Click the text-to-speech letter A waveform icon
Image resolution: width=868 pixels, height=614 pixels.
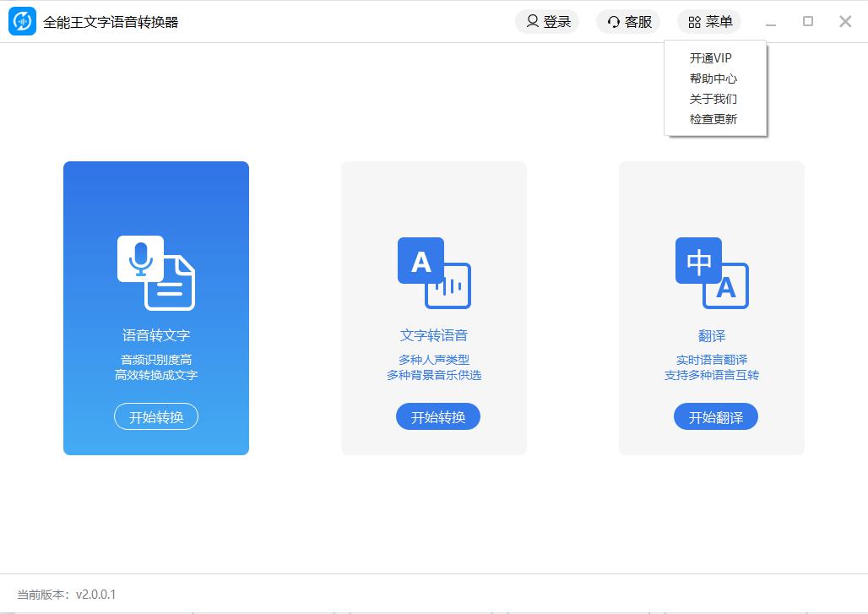point(434,273)
